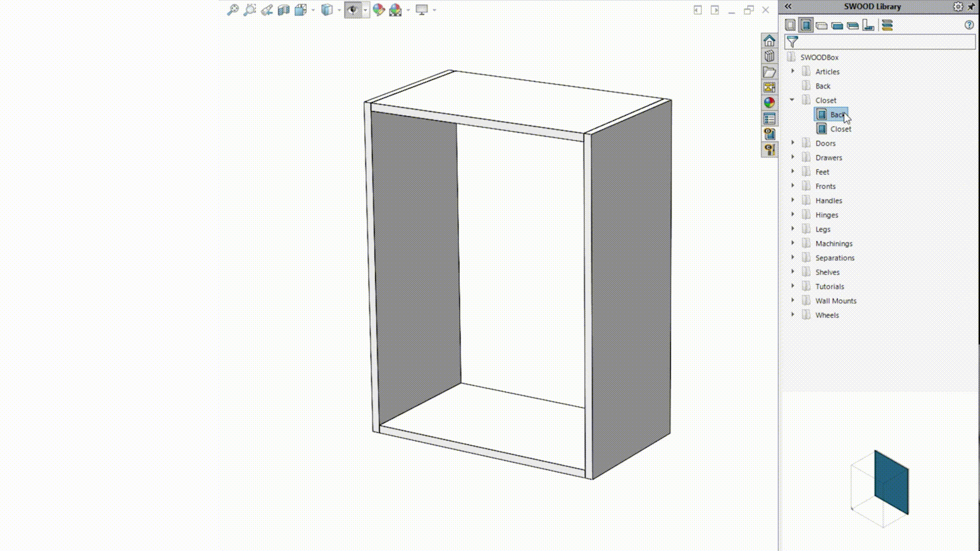Activate the Section View tool
This screenshot has width=980, height=551.
(283, 10)
